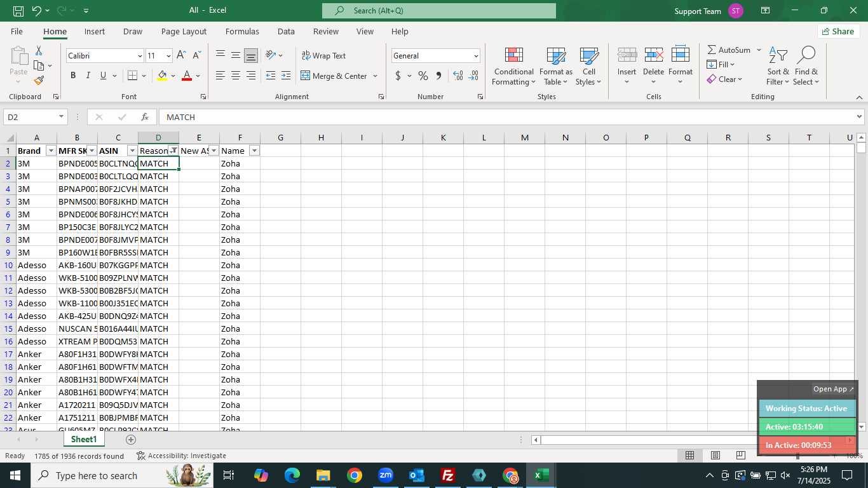Open Find & Select menu
This screenshot has height=488, width=868.
pos(806,66)
